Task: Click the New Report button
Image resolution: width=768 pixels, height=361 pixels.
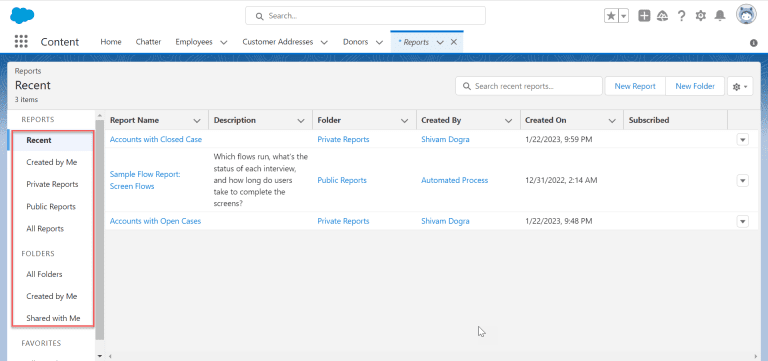Action: pyautogui.click(x=635, y=86)
